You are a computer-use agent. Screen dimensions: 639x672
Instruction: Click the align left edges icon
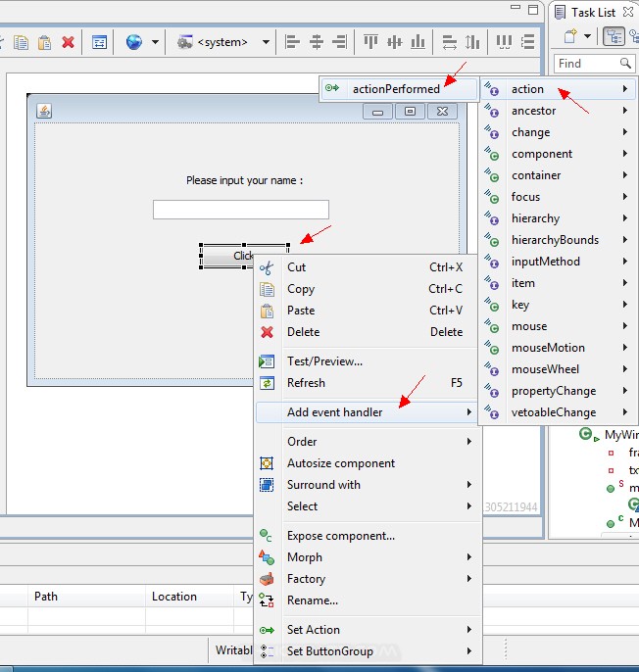(292, 42)
